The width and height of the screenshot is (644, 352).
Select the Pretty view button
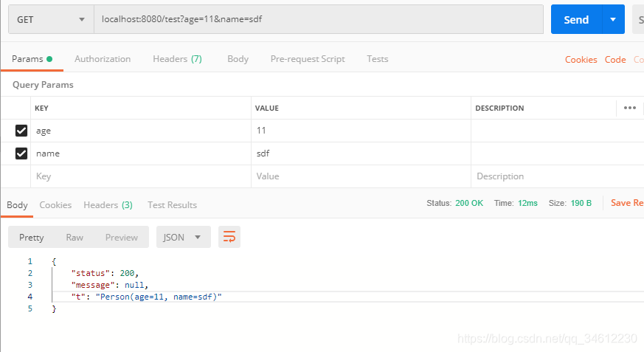click(x=31, y=238)
